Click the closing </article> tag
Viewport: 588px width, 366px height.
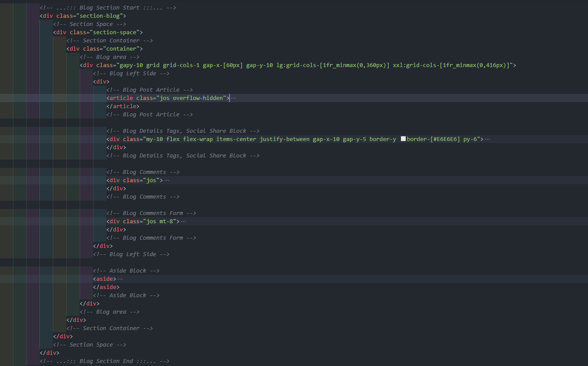123,106
